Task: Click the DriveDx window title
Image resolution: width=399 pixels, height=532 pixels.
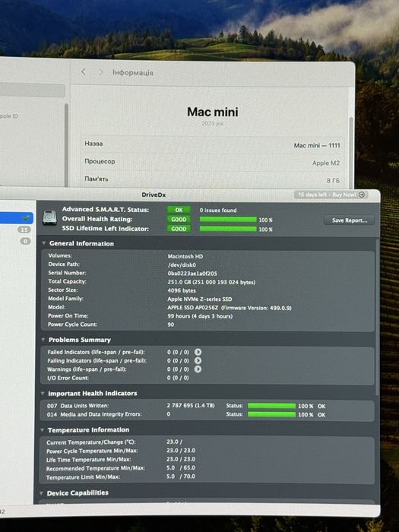Action: tap(154, 195)
